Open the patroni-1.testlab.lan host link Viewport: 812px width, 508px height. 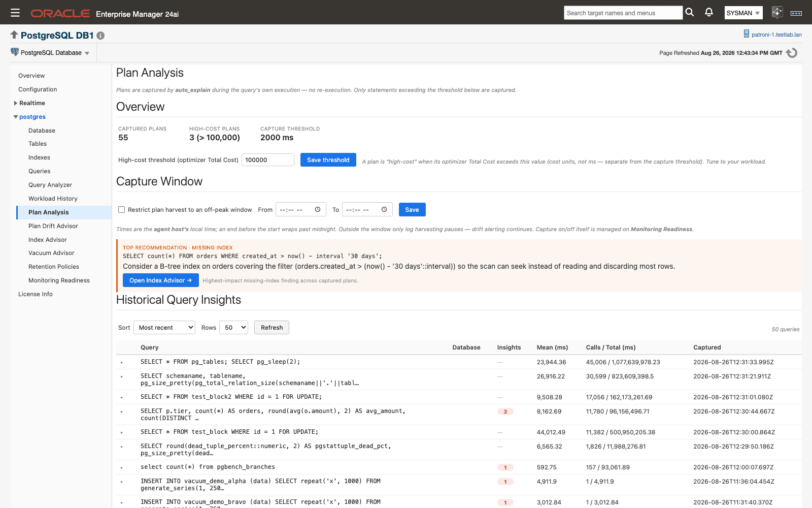[776, 35]
